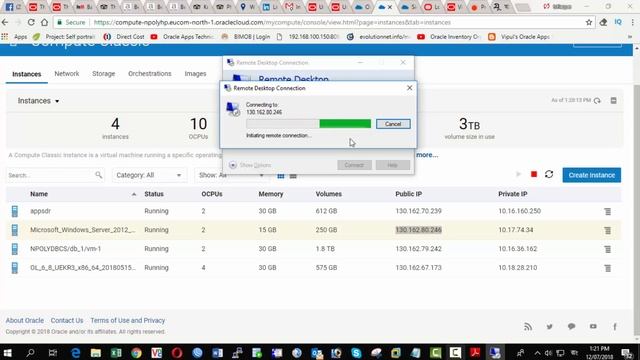Open Microsoft_Windows_Server_2012 row actions menu icon
Viewport: 640px width, 360px height.
[607, 230]
